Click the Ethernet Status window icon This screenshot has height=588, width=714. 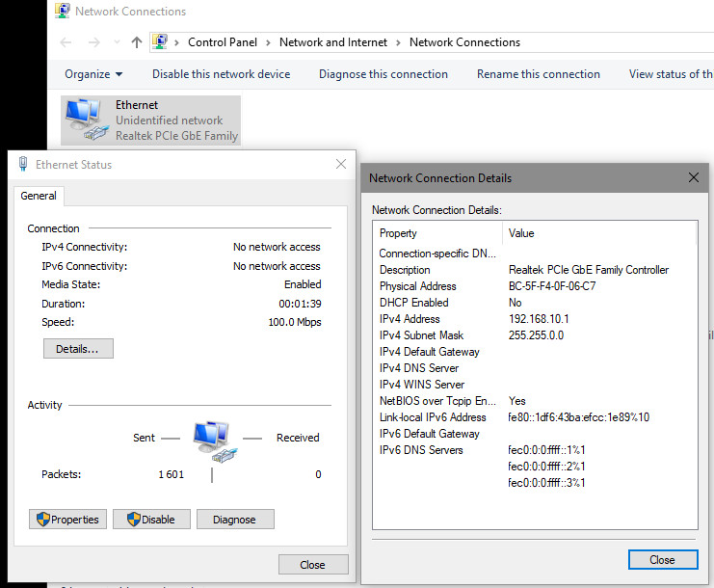pos(23,164)
